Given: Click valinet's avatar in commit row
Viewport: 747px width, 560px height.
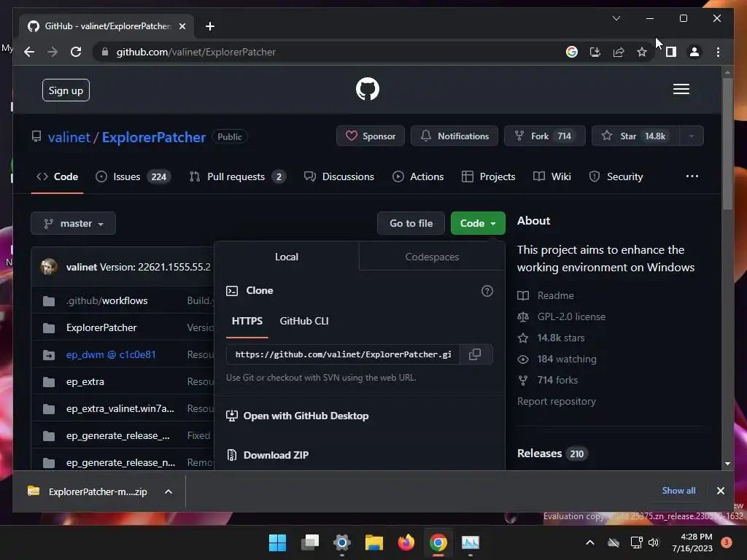Looking at the screenshot, I should (49, 267).
